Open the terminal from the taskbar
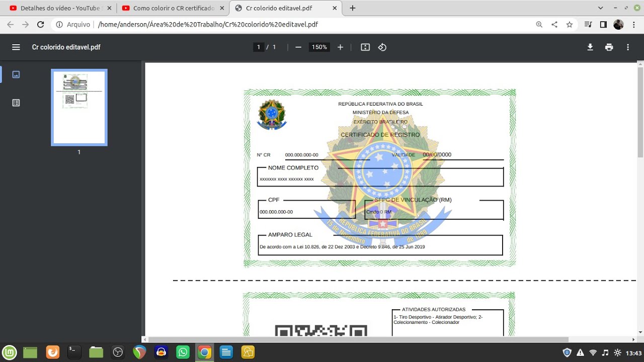This screenshot has width=644, height=362. (x=74, y=352)
